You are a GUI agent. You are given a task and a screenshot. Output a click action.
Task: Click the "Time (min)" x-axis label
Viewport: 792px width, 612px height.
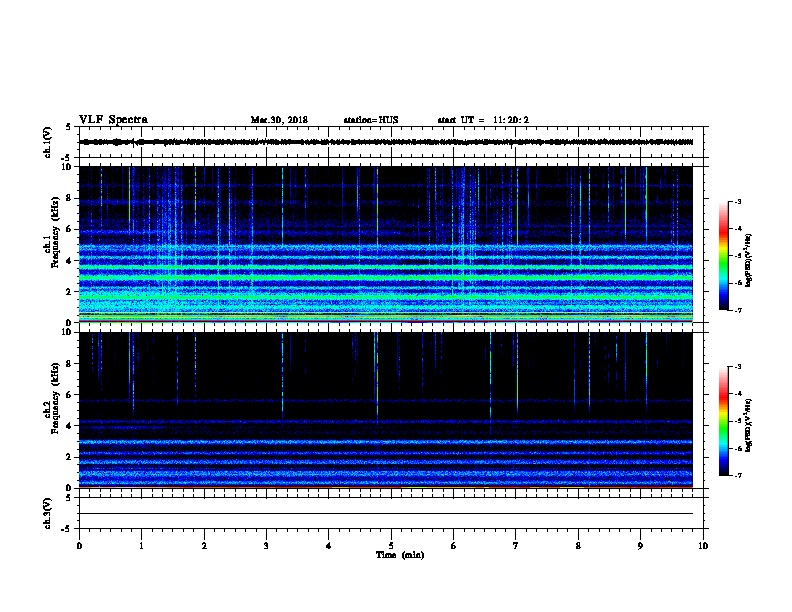click(400, 555)
